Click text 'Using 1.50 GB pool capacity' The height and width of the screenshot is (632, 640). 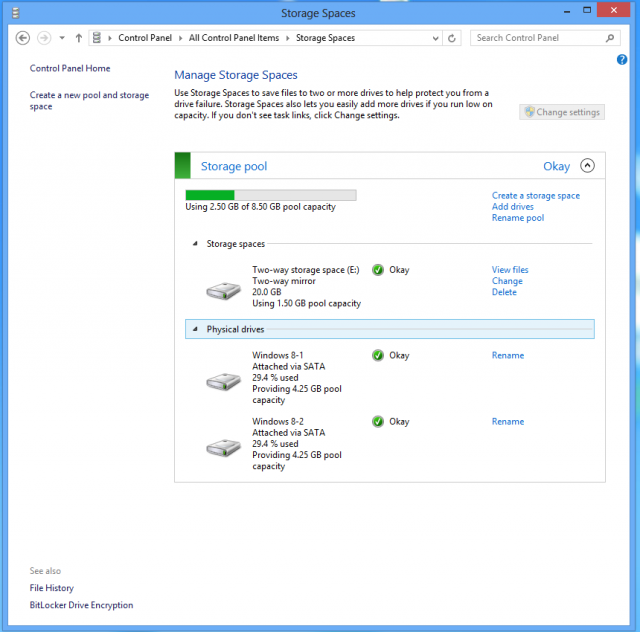[x=307, y=303]
